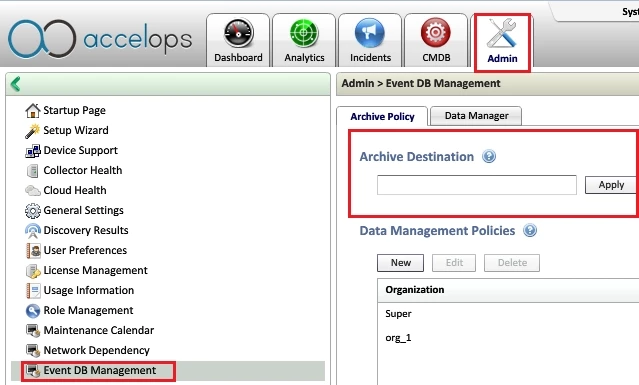The image size is (639, 385).
Task: Click the Setup Wizard wand icon
Action: pyautogui.click(x=33, y=130)
